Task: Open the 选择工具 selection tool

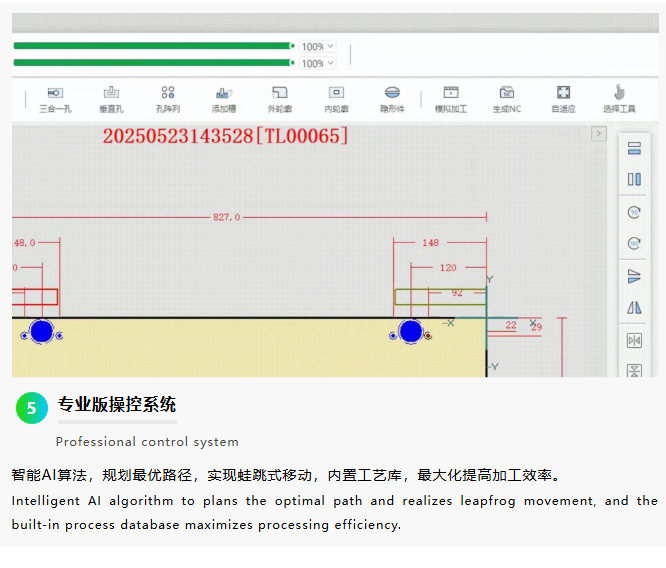Action: (619, 98)
